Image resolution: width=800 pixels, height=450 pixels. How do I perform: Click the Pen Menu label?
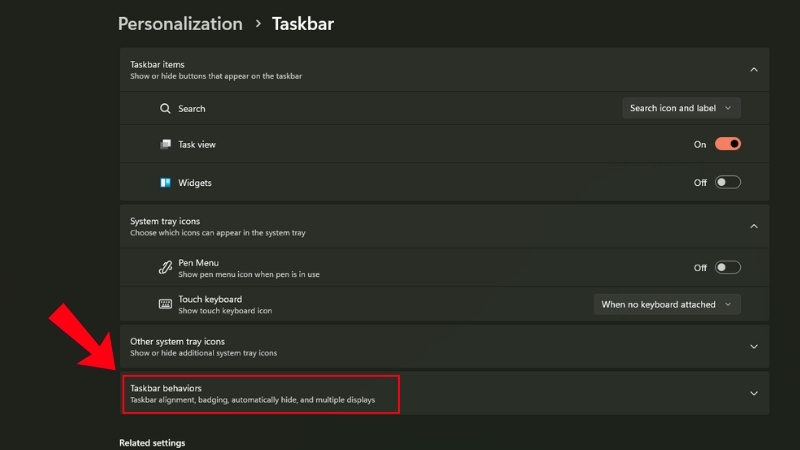point(198,263)
